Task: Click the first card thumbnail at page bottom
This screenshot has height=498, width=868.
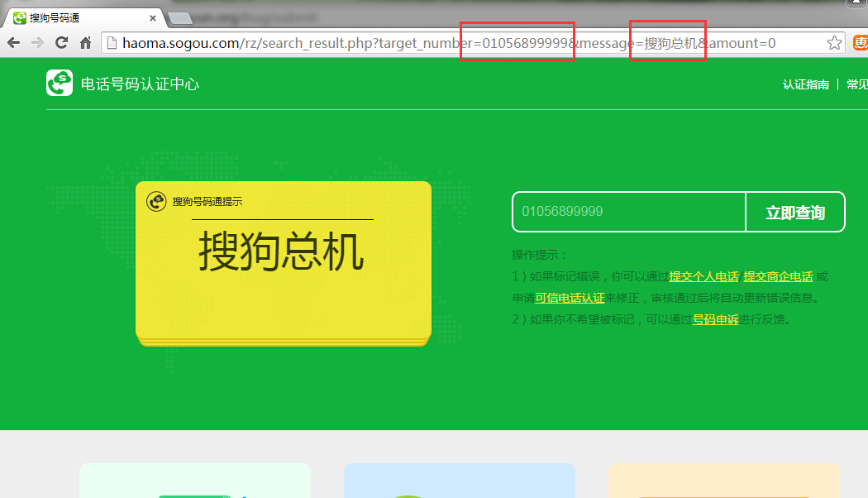Action: [195, 481]
